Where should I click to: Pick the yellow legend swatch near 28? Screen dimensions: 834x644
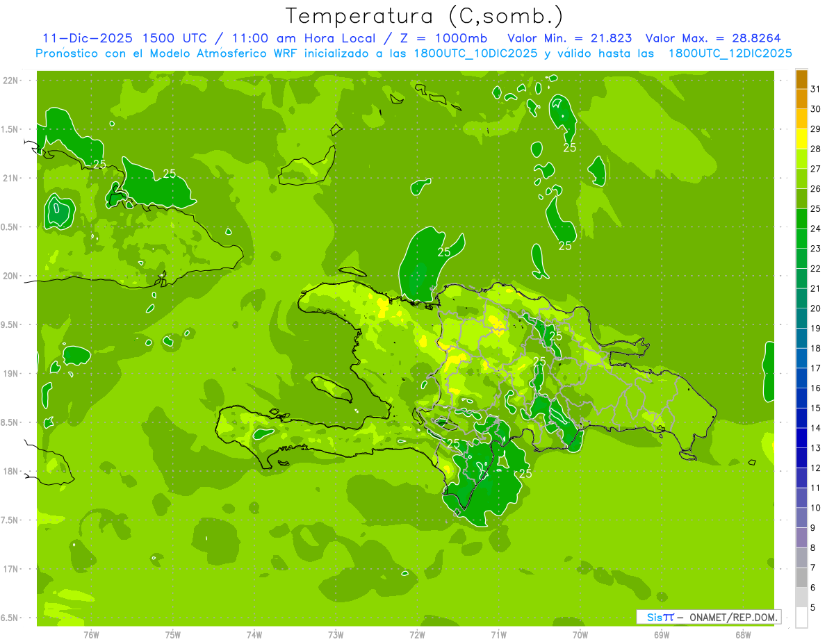pos(801,139)
